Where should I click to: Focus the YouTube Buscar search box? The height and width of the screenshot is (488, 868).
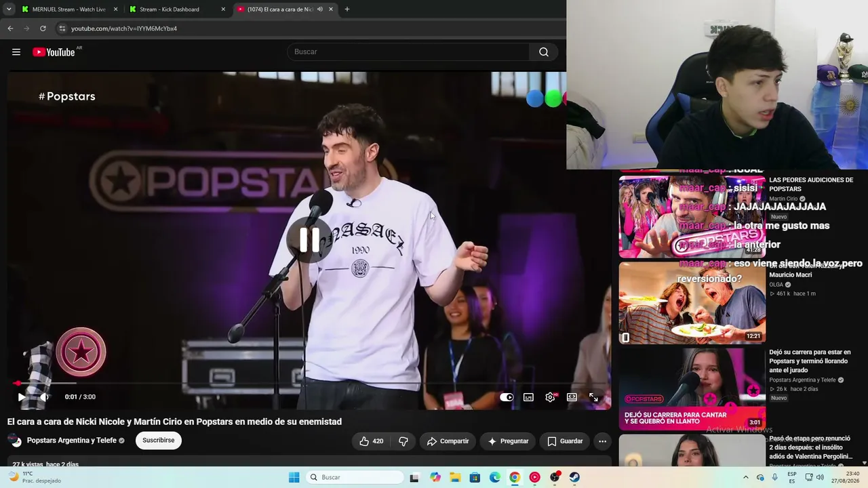[408, 52]
